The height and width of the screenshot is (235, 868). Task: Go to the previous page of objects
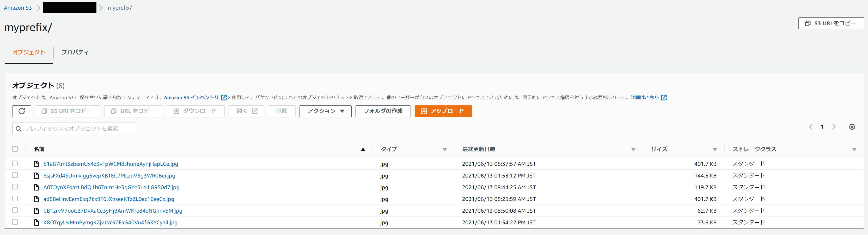pos(811,127)
